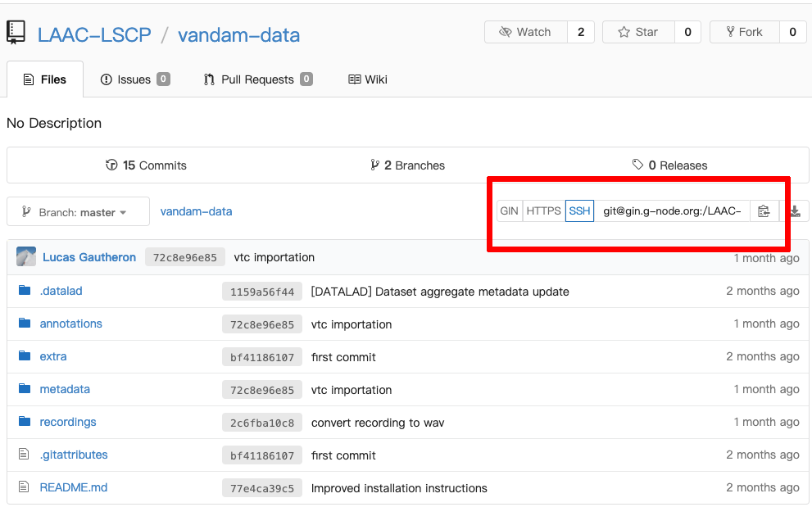
Task: Open the metadata folder
Action: coord(65,389)
